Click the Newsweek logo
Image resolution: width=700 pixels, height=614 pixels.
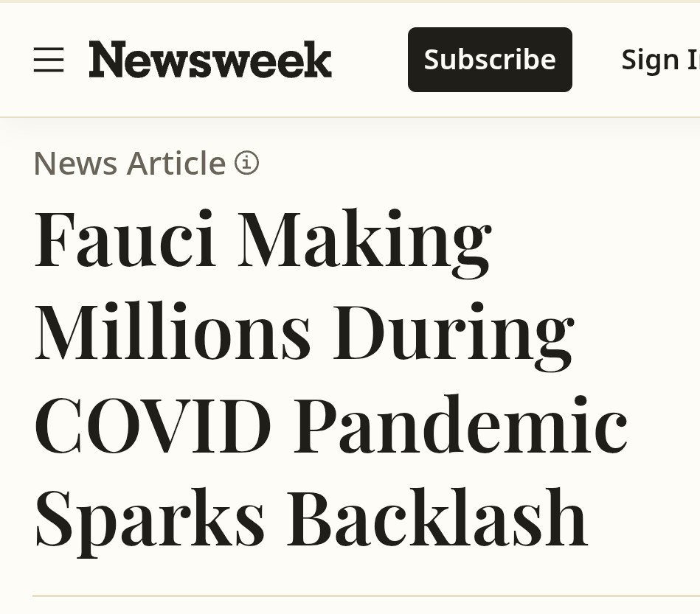(x=210, y=60)
